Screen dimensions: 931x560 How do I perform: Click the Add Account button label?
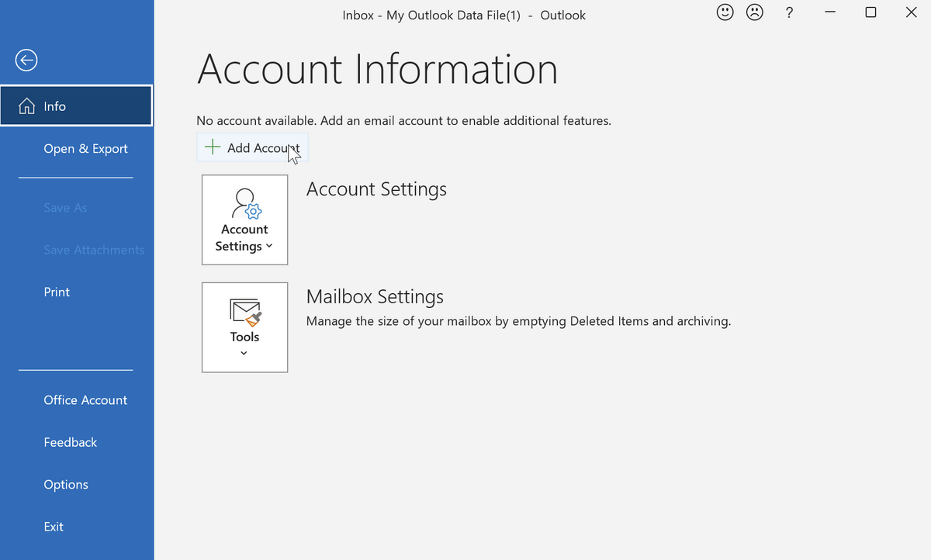click(x=264, y=147)
